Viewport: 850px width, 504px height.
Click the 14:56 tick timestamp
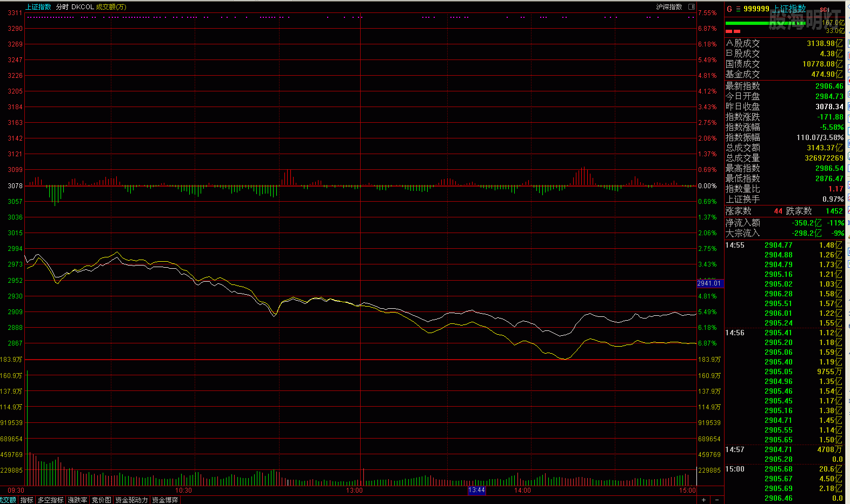(x=735, y=333)
